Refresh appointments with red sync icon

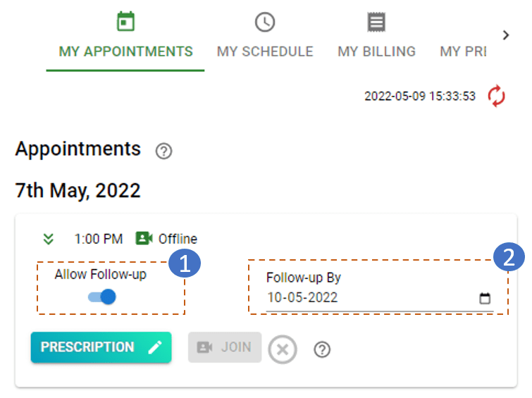point(497,96)
